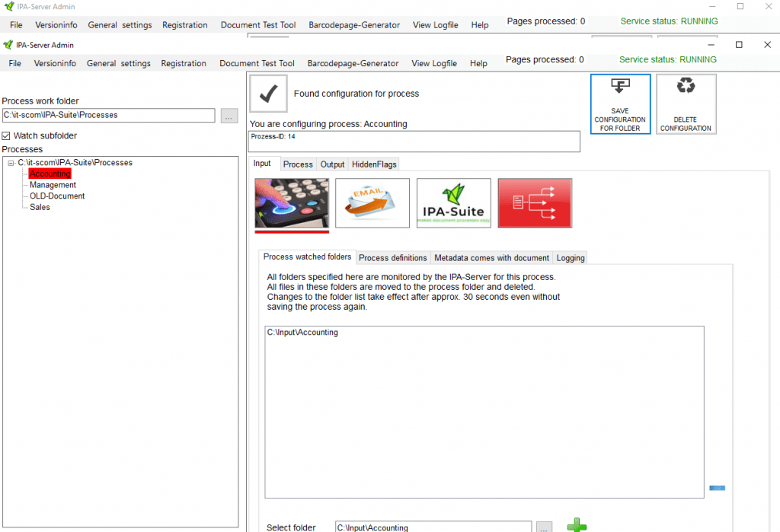Select the IPA-Suite input icon
Screen dimensions: 780x532
tap(454, 202)
